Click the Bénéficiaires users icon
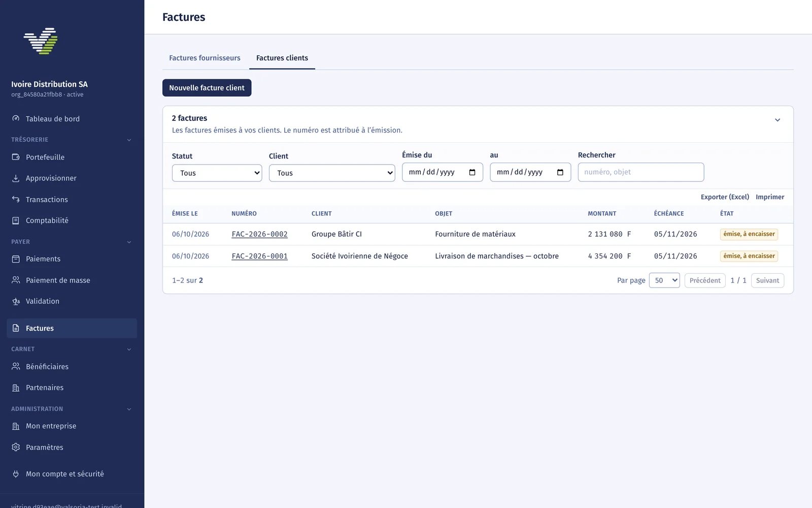This screenshot has width=812, height=508. pos(16,366)
